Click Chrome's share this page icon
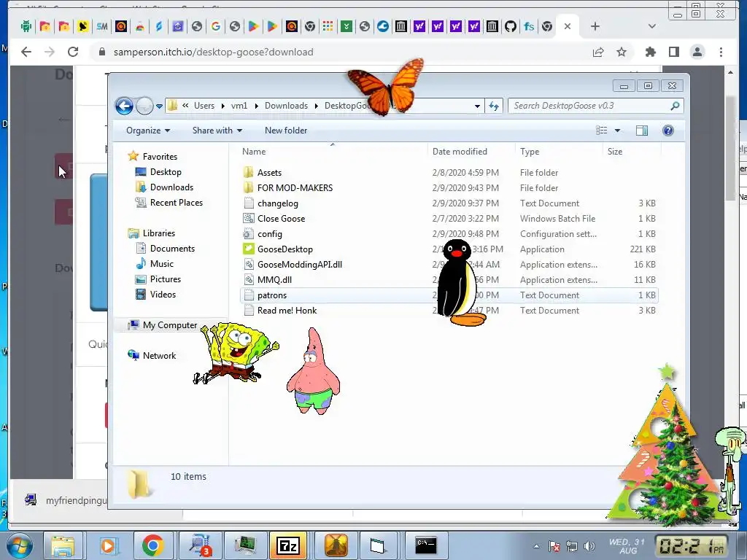Screen dimensions: 747x560 598,52
